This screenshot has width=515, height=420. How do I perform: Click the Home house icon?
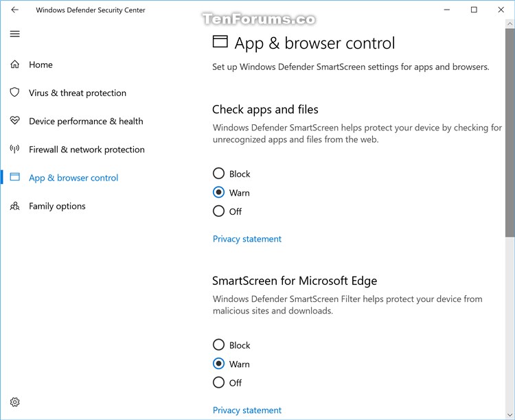point(14,65)
